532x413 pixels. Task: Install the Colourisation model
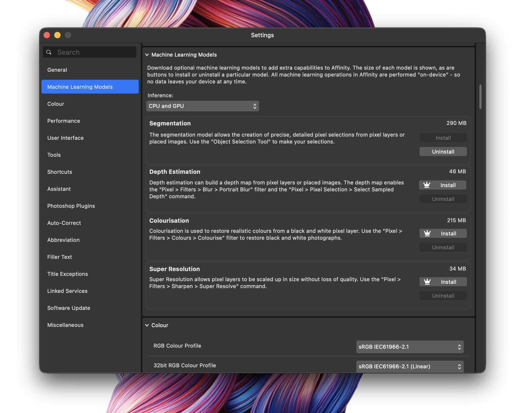point(448,234)
